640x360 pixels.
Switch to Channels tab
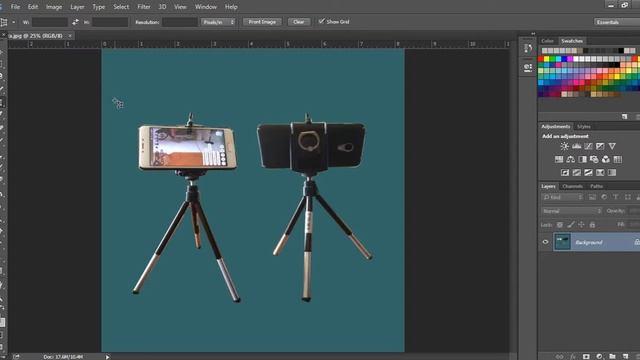point(572,186)
